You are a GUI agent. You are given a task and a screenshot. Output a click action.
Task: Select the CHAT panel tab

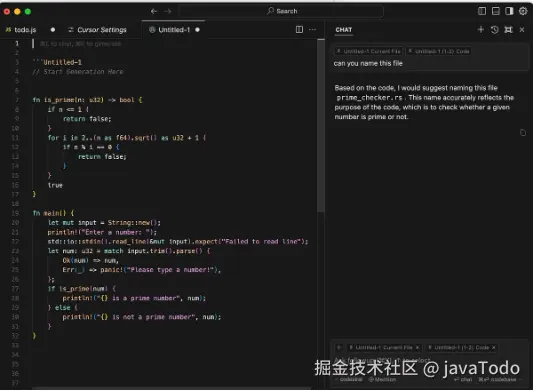tap(344, 30)
